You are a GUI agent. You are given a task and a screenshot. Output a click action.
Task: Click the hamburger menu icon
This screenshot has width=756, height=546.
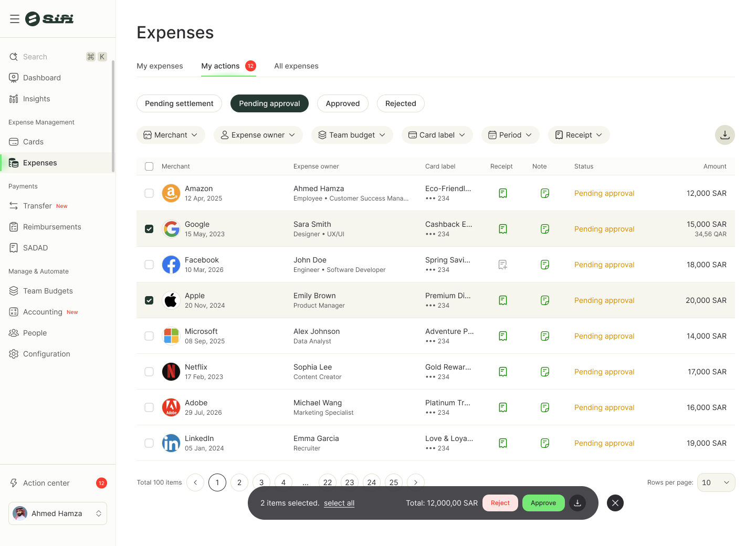click(15, 19)
